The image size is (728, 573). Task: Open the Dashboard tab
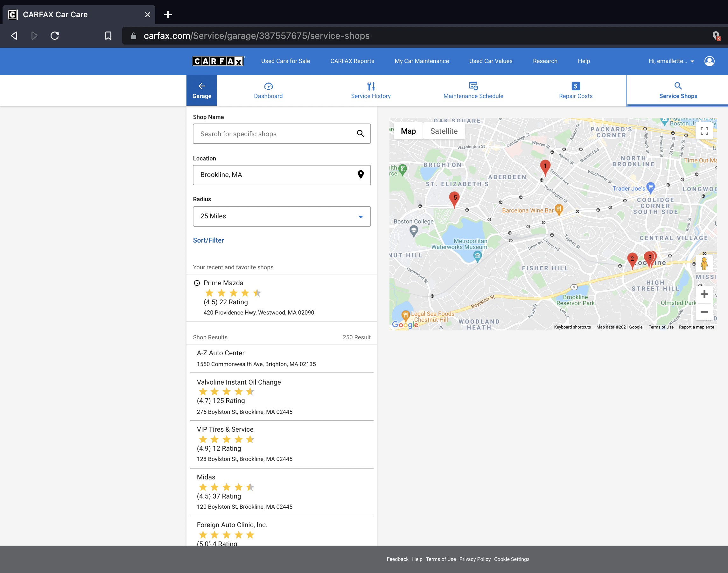268,90
